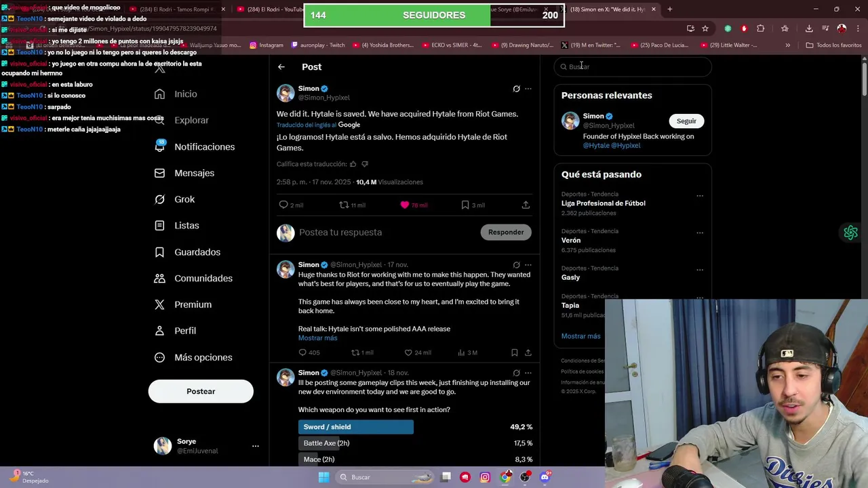
Task: Open Notificaciones in sidebar
Action: [x=194, y=146]
